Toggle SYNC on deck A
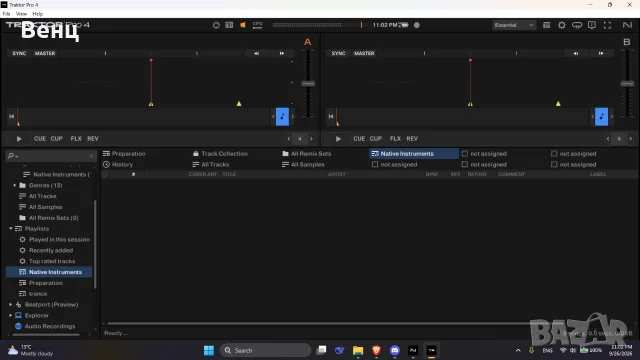This screenshot has width=640, height=360. (19, 53)
